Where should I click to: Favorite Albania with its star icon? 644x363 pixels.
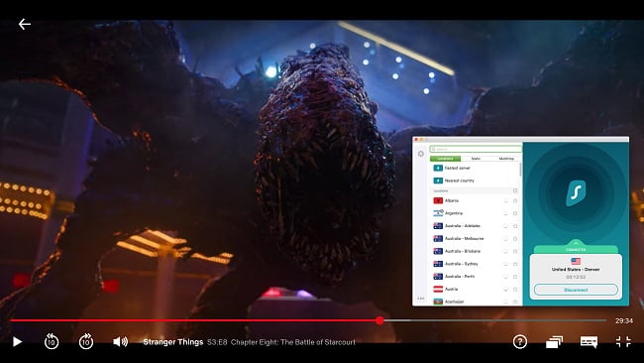[x=515, y=201]
